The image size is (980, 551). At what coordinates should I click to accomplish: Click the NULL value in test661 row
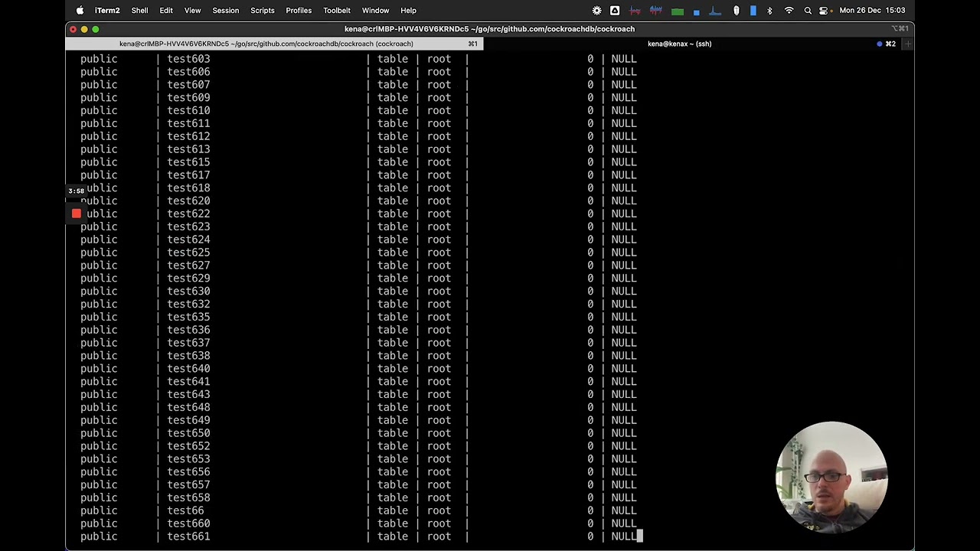pyautogui.click(x=624, y=536)
